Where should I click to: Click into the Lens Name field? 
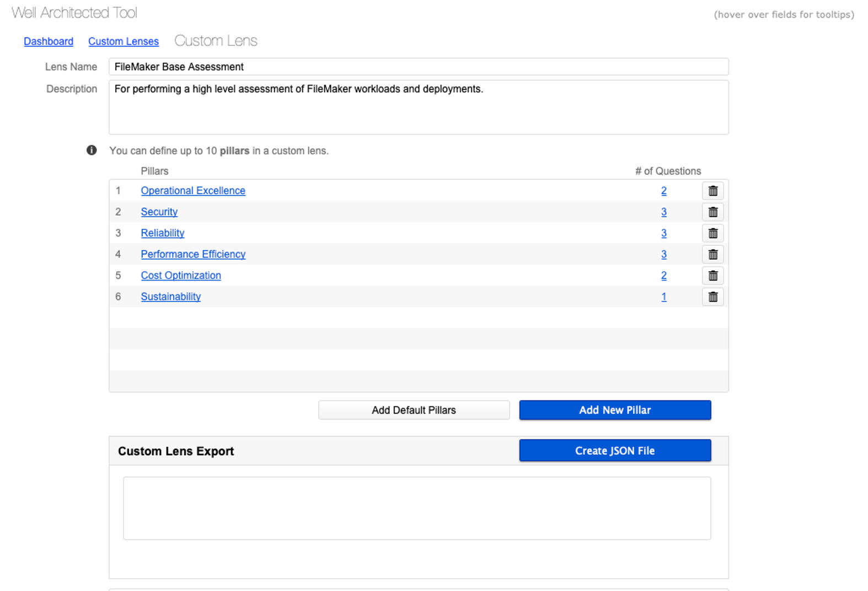tap(418, 67)
